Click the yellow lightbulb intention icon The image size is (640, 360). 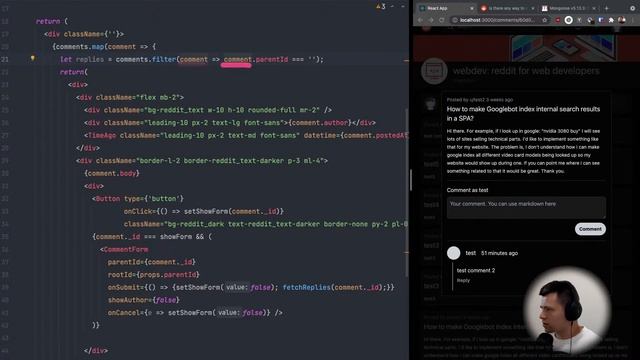click(33, 58)
